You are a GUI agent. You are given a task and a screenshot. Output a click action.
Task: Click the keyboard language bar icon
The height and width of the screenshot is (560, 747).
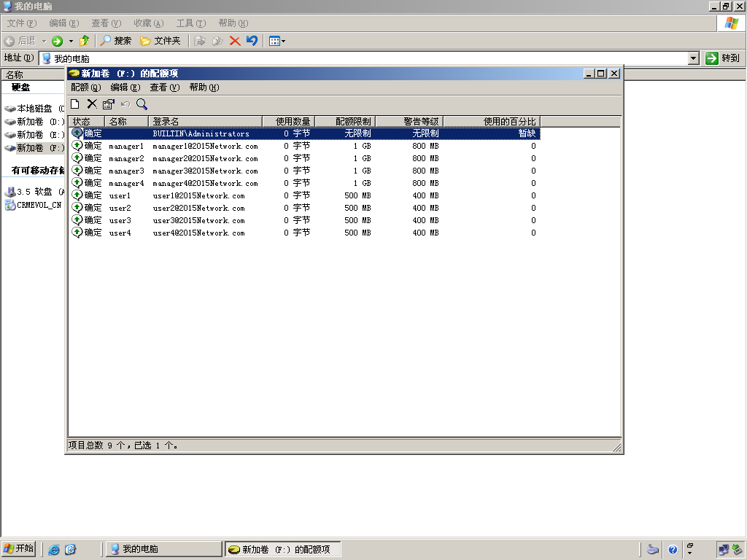point(653,550)
